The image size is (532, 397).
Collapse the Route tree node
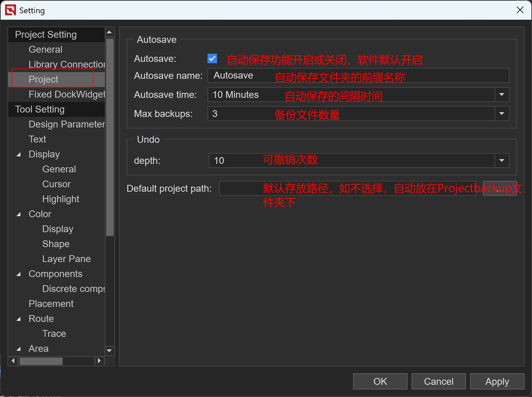point(19,319)
